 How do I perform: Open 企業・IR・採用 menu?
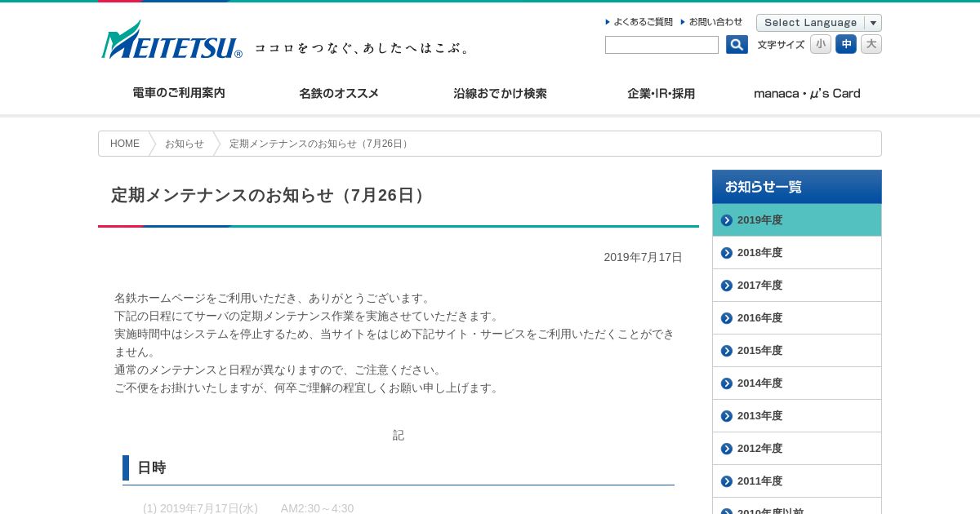pyautogui.click(x=661, y=93)
